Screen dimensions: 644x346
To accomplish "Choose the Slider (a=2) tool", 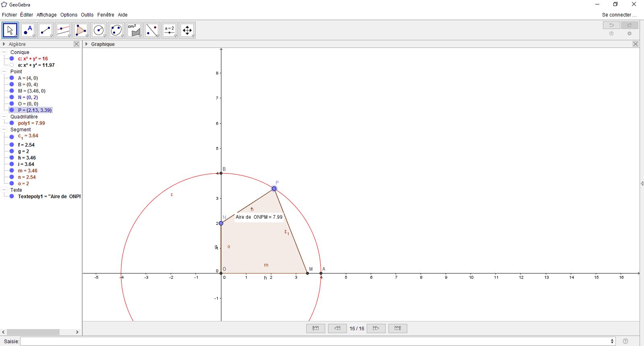I will (x=169, y=30).
